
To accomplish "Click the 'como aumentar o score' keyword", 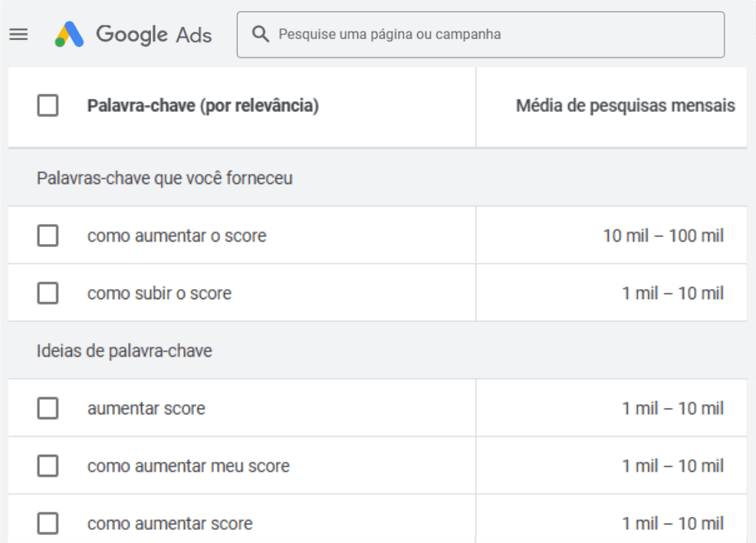I will [176, 236].
